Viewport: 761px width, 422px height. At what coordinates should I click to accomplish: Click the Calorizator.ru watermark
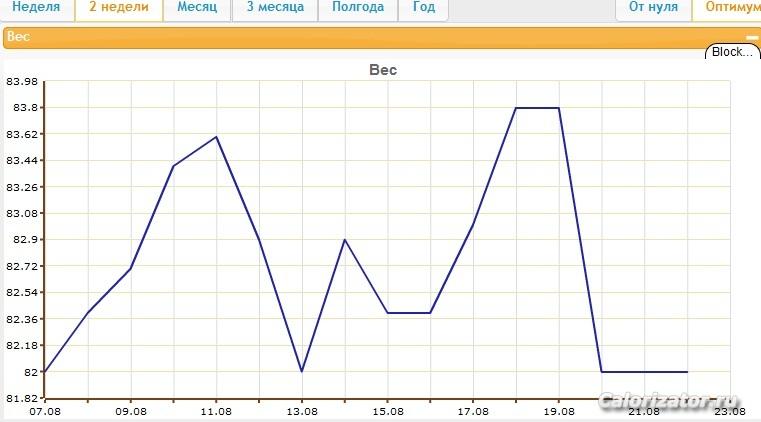(668, 402)
